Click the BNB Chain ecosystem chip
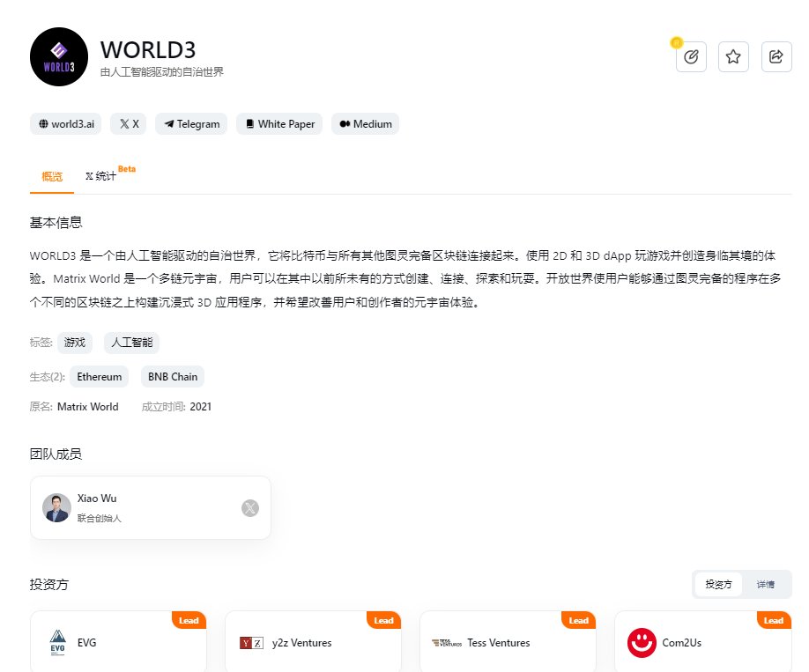This screenshot has height=672, width=809. pos(173,376)
